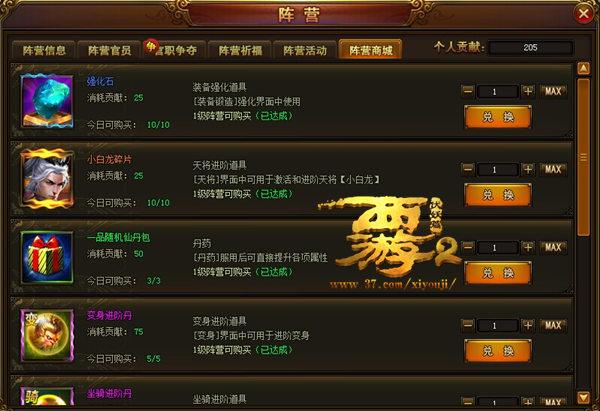The image size is (600, 411).
Task: Select the 小白龙碎片 character portrait icon
Action: pyautogui.click(x=47, y=179)
